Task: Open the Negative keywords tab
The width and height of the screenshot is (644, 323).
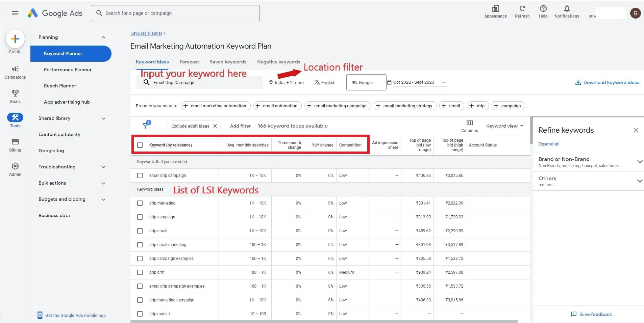Action: click(x=278, y=62)
